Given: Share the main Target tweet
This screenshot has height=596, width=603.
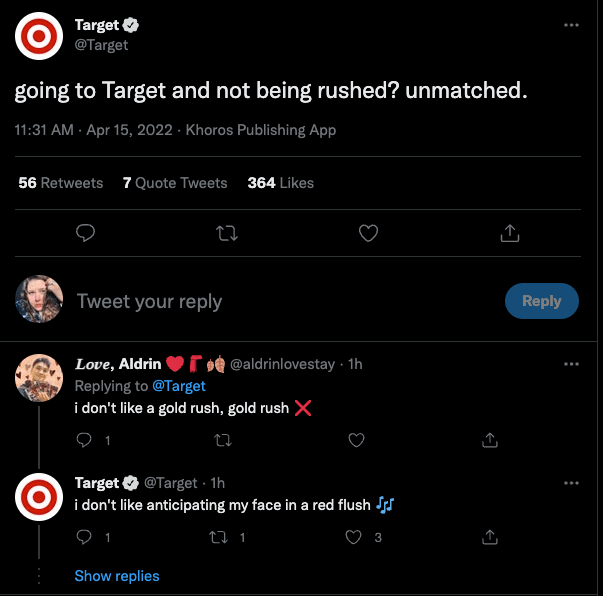Looking at the screenshot, I should click(509, 233).
